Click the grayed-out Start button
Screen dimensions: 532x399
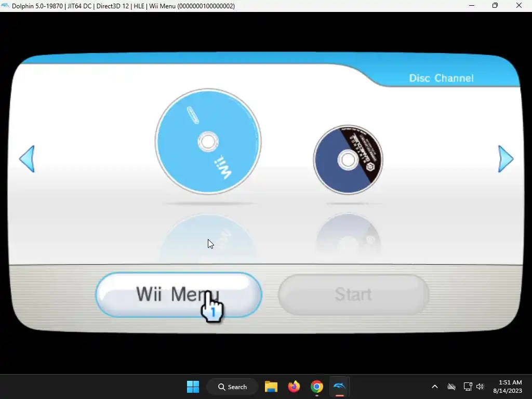coord(353,295)
